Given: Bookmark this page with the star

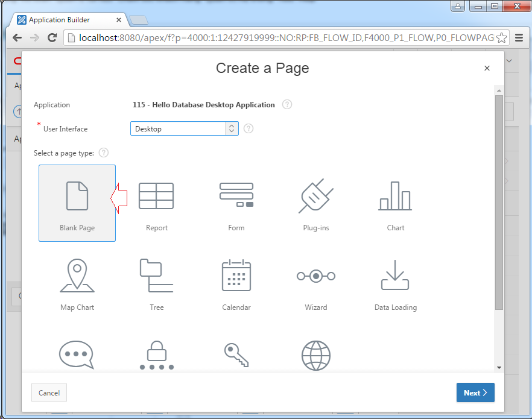Looking at the screenshot, I should (x=501, y=37).
